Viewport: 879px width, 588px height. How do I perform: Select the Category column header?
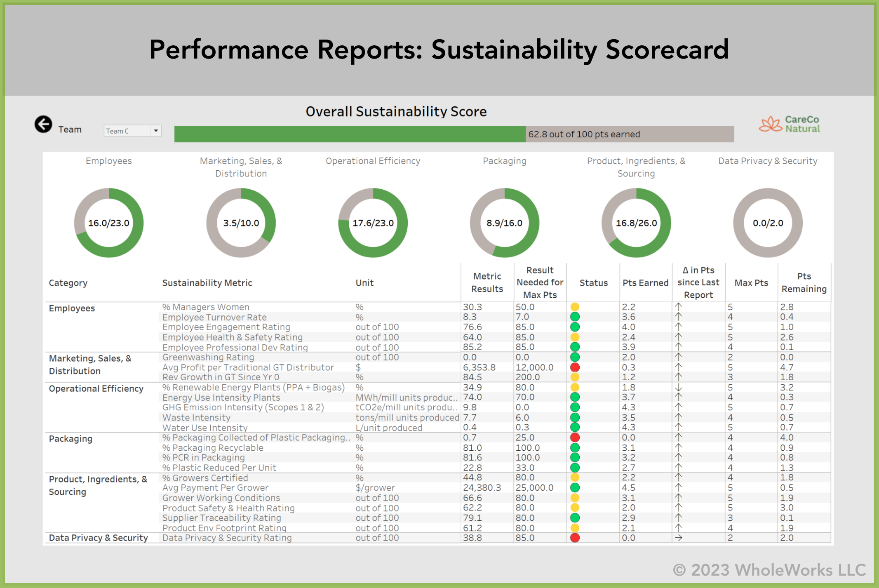pyautogui.click(x=68, y=283)
